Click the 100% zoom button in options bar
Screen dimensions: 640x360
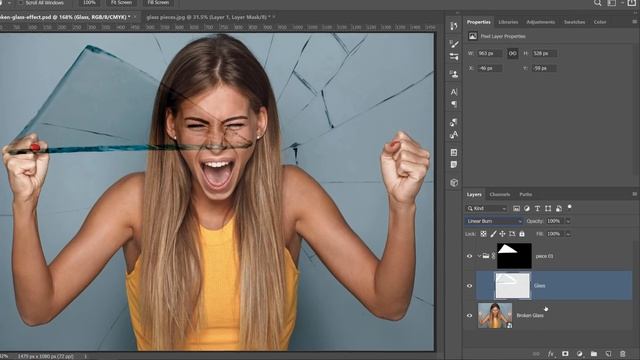(x=89, y=2)
